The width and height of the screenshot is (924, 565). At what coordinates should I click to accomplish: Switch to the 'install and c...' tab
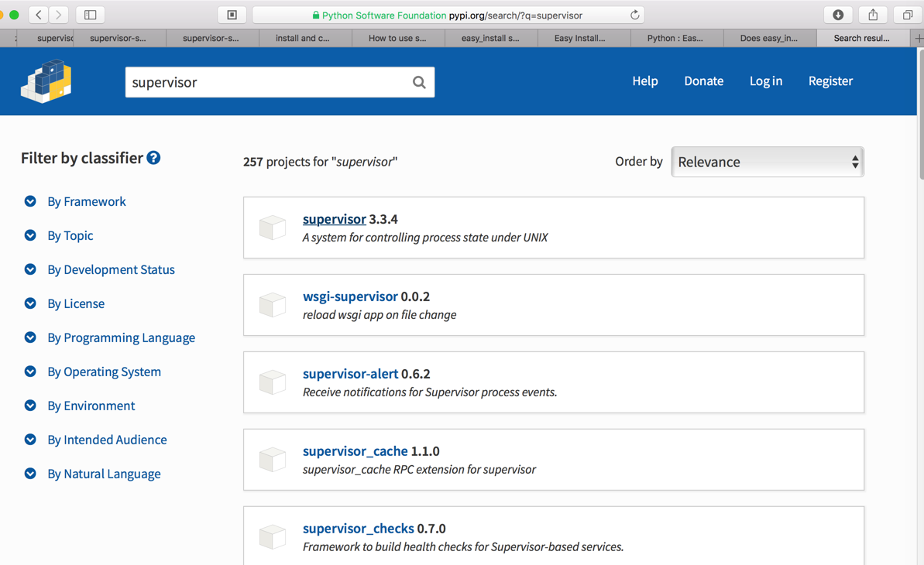pyautogui.click(x=305, y=38)
